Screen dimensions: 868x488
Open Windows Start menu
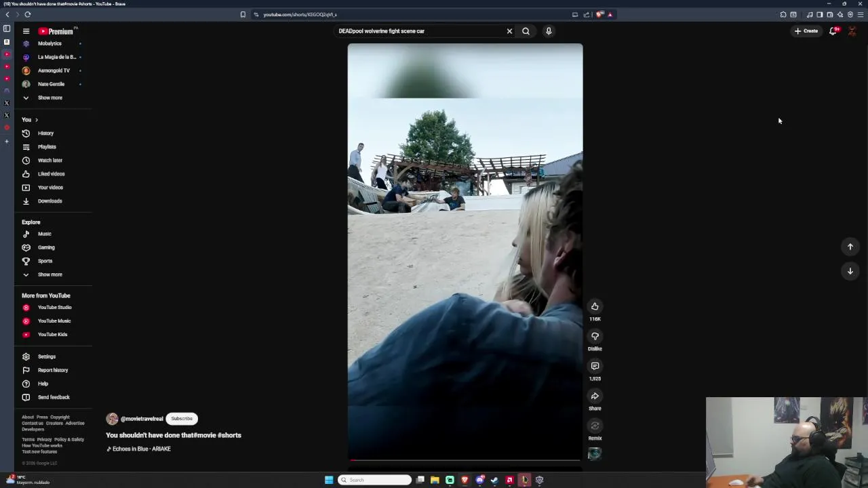pyautogui.click(x=329, y=480)
